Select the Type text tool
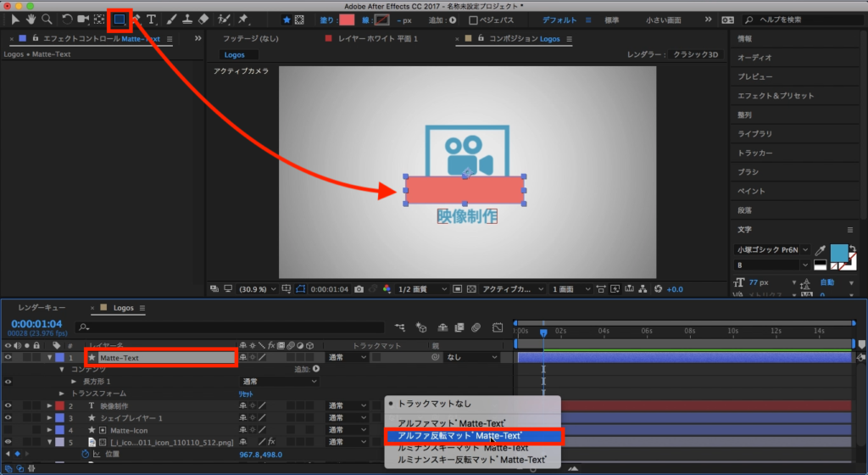This screenshot has width=868, height=475. coord(151,19)
